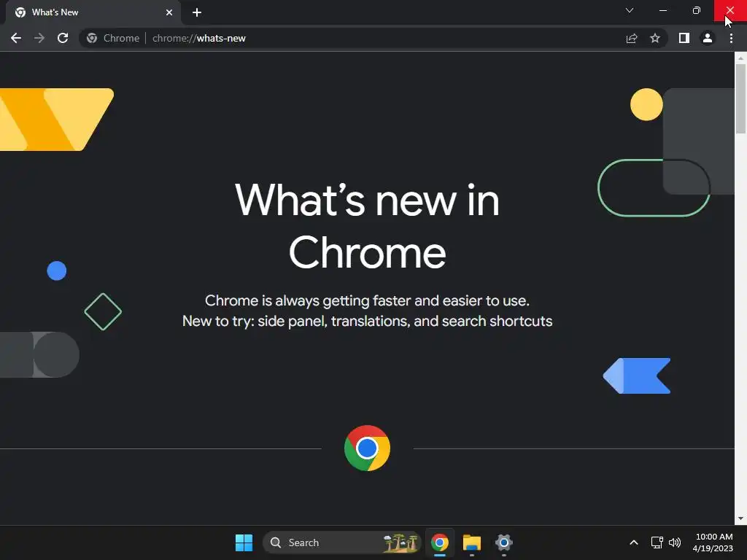747x560 pixels.
Task: Click the Chrome logo in the page center
Action: pyautogui.click(x=367, y=448)
